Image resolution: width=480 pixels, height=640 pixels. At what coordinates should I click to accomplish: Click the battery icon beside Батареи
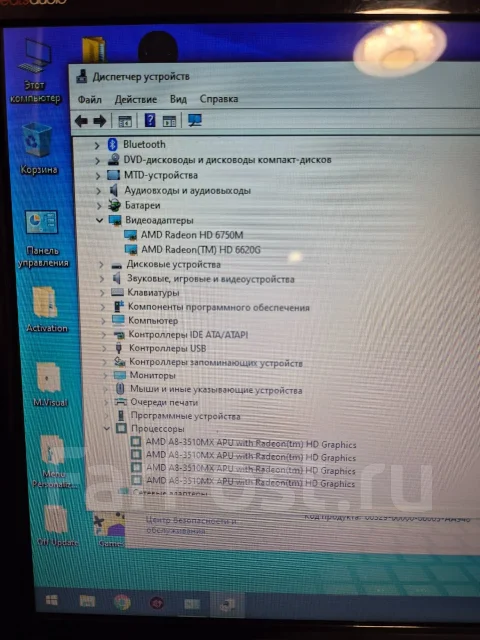tap(114, 205)
